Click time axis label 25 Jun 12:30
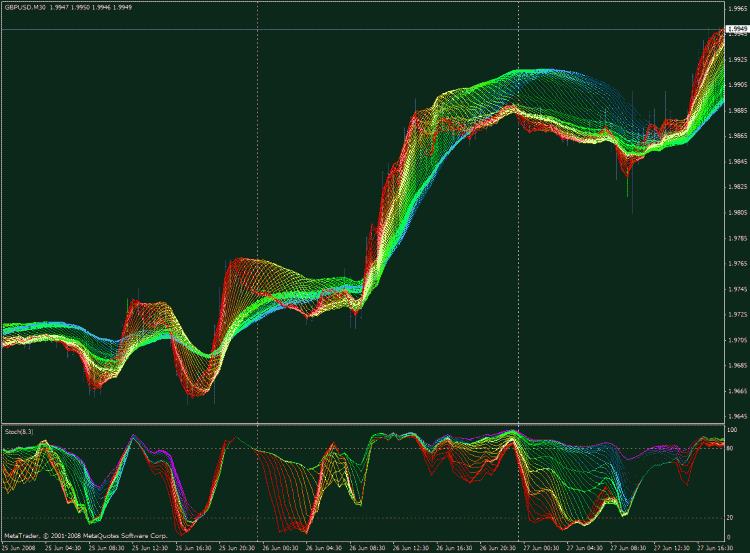Image resolution: width=750 pixels, height=553 pixels. pos(150,548)
